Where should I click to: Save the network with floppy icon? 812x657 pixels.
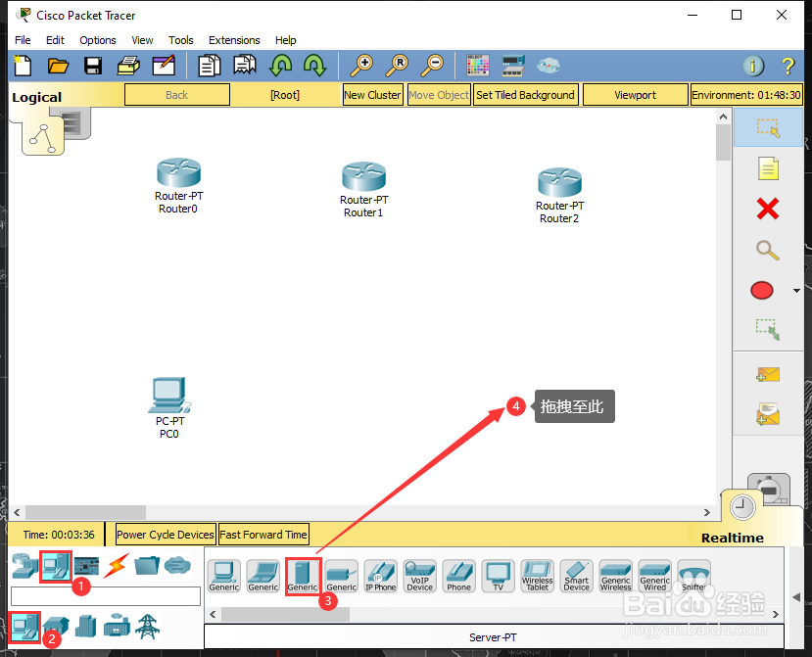coord(93,66)
